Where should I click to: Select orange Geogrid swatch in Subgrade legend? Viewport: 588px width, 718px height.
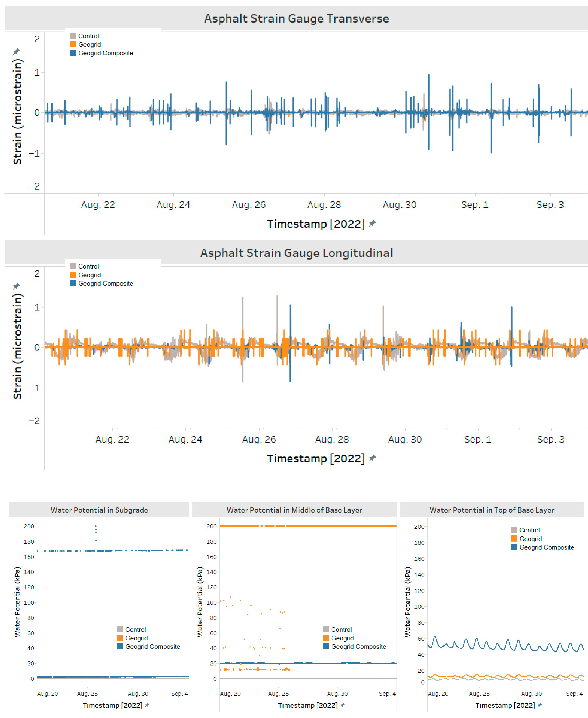coord(120,638)
